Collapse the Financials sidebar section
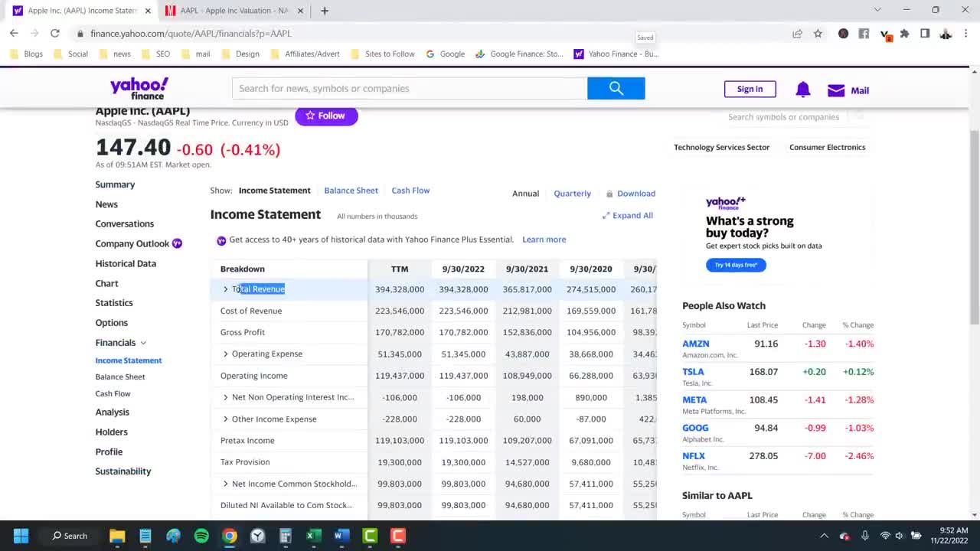 point(143,343)
